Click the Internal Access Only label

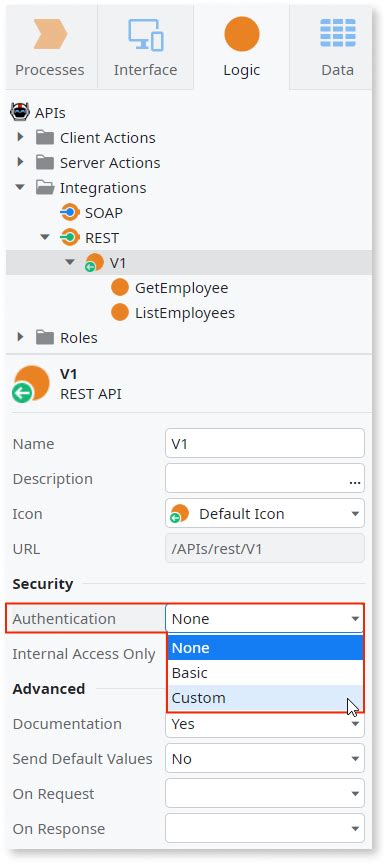tap(84, 654)
